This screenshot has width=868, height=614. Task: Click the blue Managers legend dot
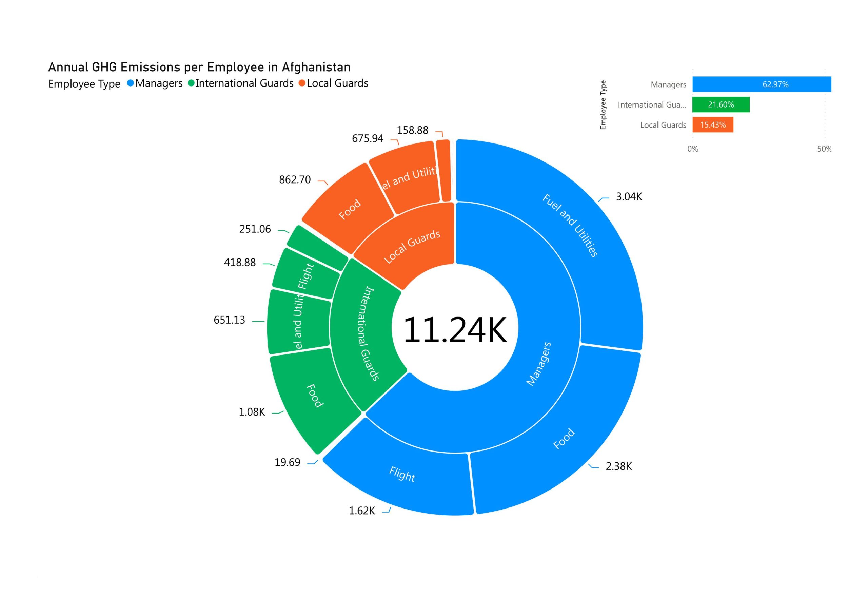pos(131,83)
